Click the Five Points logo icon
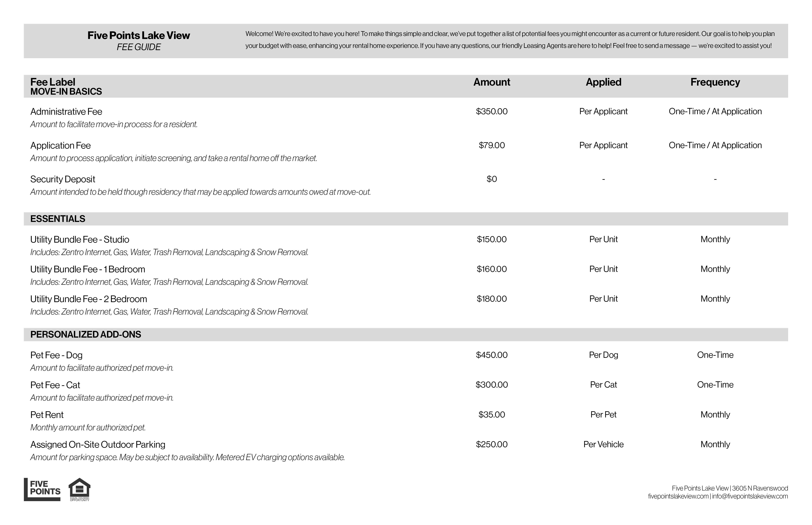 (x=42, y=489)
